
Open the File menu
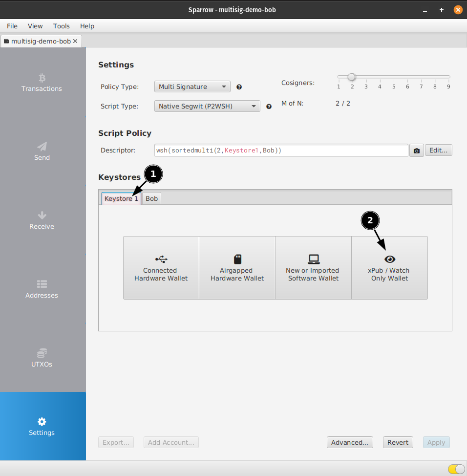pyautogui.click(x=12, y=26)
